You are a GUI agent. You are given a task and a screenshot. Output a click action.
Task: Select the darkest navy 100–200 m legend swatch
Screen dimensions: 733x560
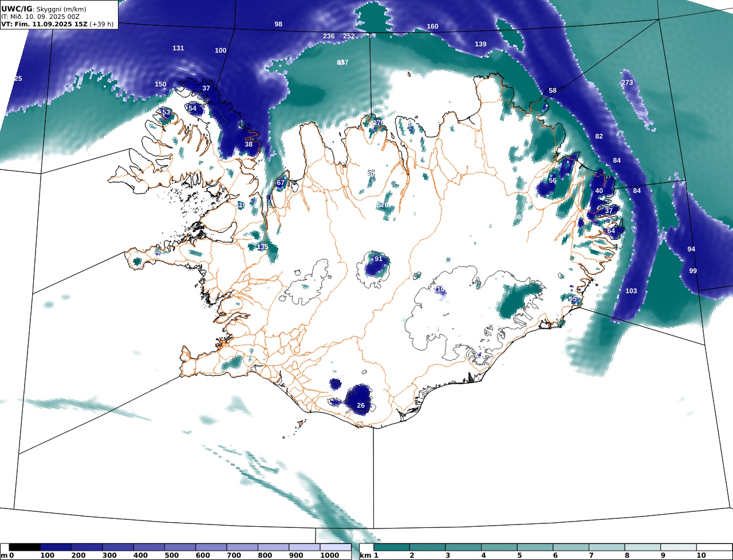click(56, 547)
